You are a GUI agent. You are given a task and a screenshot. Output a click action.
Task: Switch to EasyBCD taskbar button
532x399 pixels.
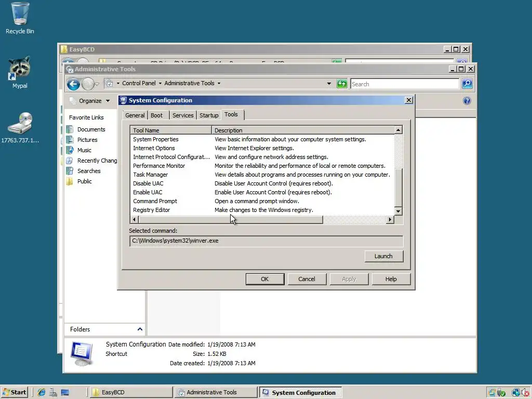click(130, 392)
